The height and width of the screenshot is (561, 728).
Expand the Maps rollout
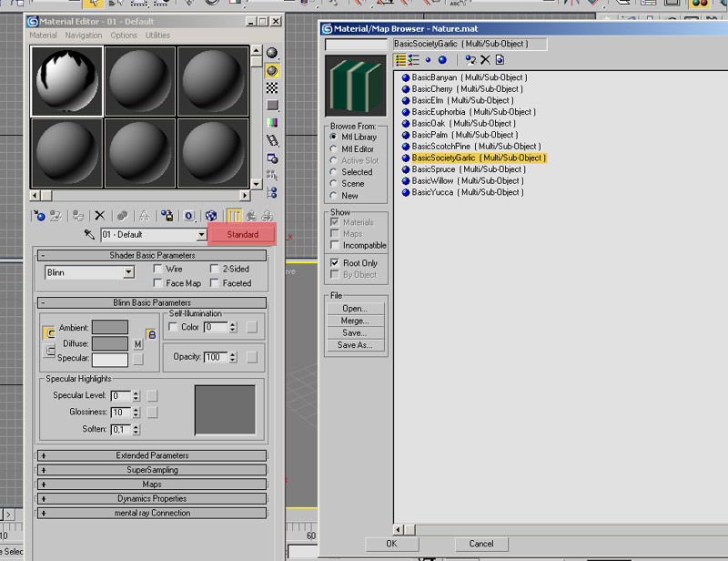(152, 484)
